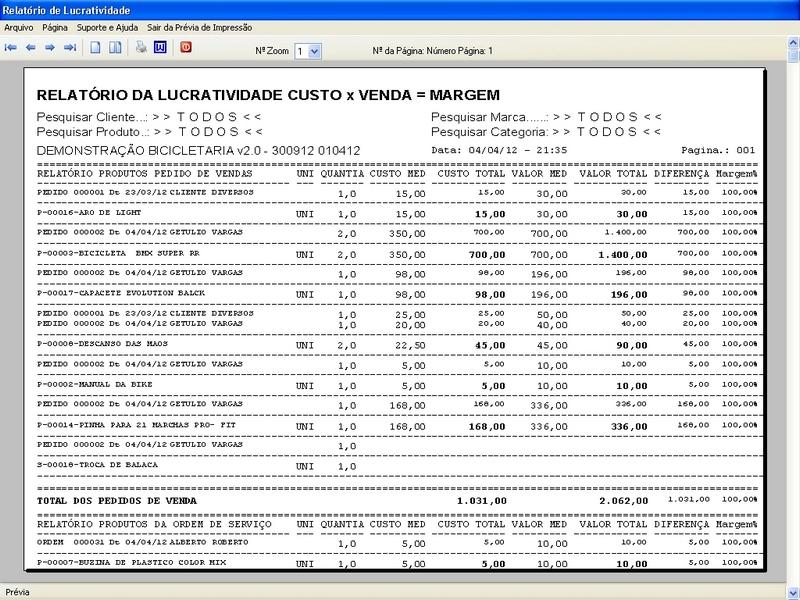Screen dimensions: 800x600
Task: Click Pagina.: 001 text
Action: [718, 150]
